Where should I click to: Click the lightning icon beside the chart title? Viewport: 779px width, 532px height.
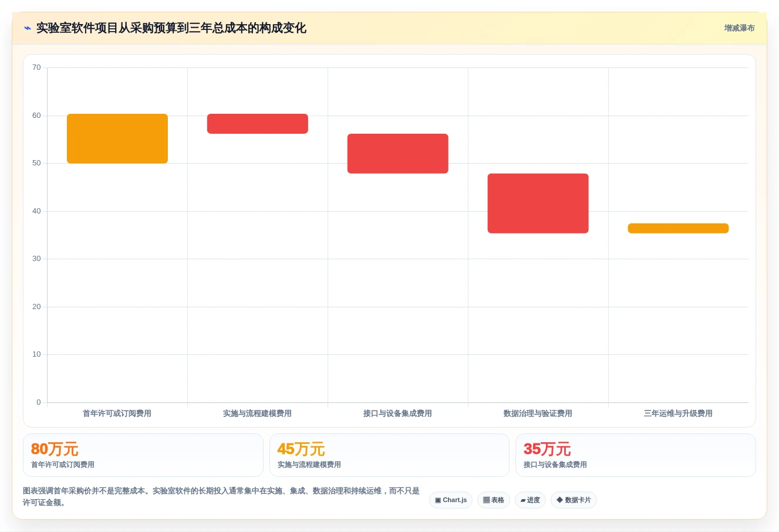[x=27, y=28]
